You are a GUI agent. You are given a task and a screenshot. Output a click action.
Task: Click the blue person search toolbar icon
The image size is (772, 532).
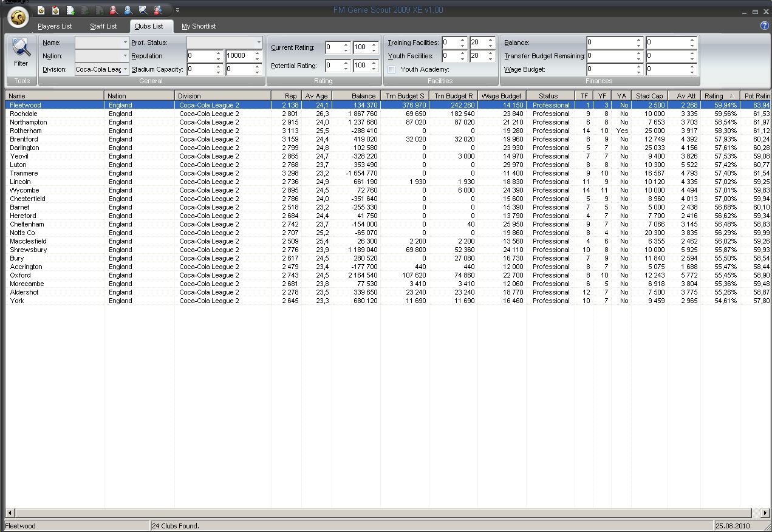128,10
